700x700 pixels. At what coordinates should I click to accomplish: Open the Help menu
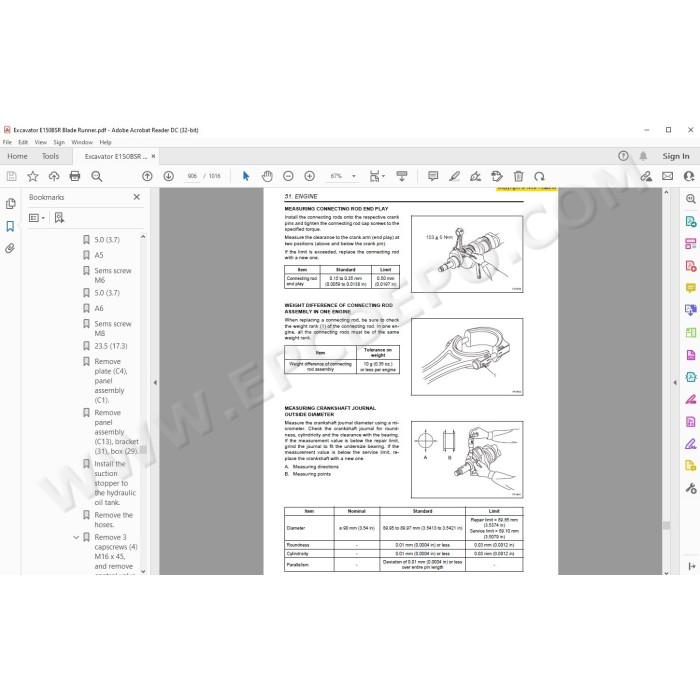point(105,142)
